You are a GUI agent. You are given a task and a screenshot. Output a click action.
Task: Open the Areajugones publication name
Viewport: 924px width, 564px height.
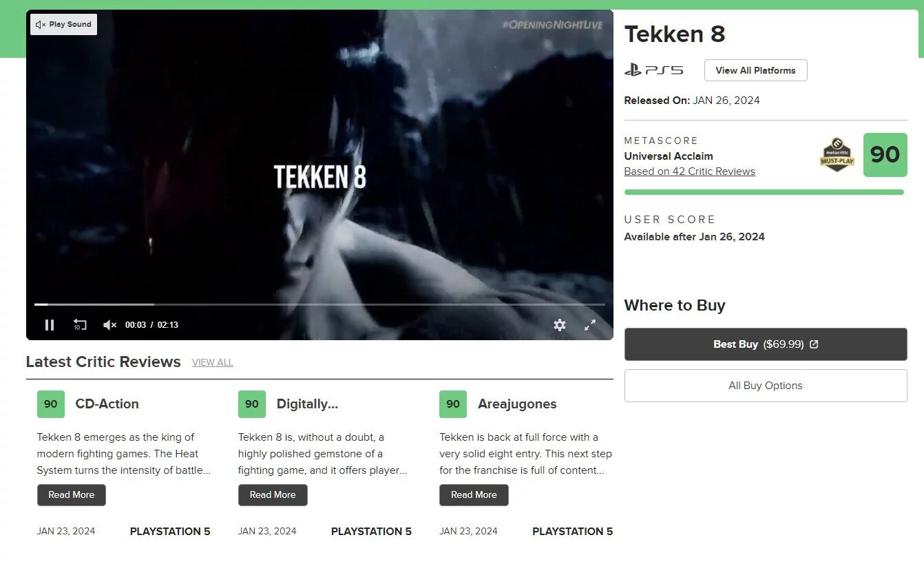[x=517, y=404]
